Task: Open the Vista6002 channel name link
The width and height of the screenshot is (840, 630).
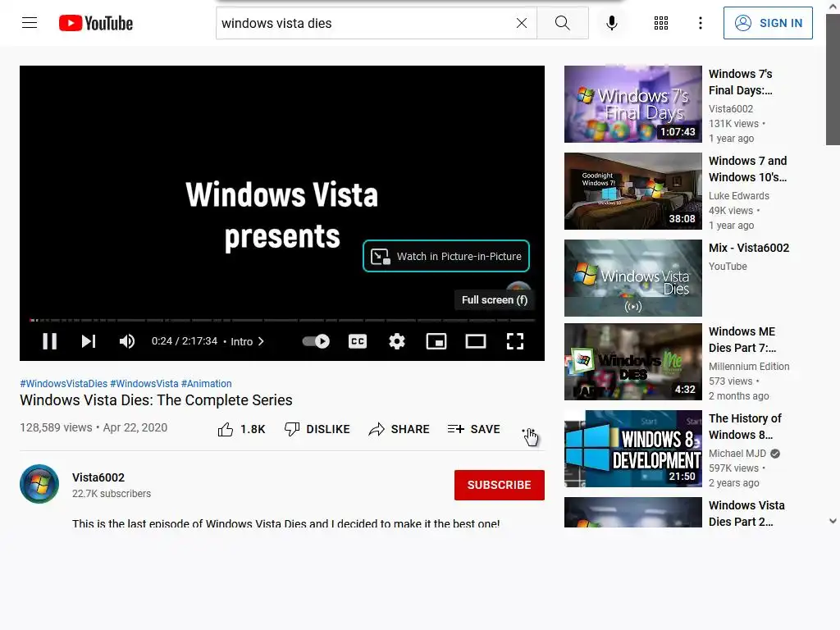Action: [98, 477]
